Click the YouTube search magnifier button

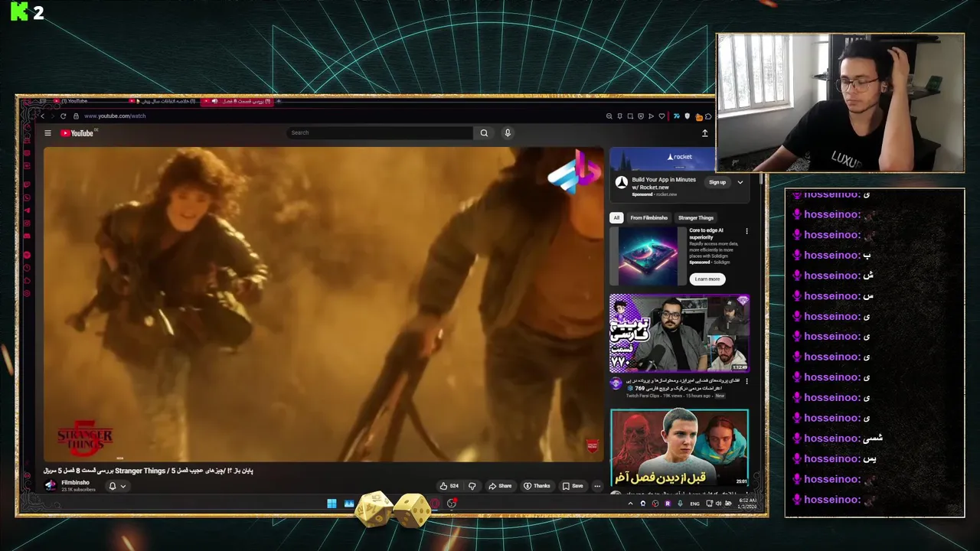point(484,133)
